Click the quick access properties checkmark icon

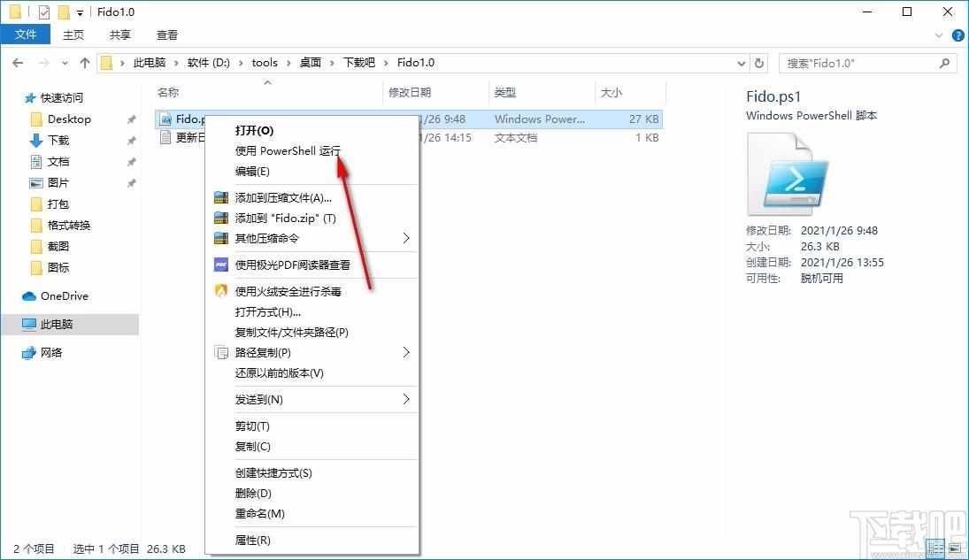(44, 12)
